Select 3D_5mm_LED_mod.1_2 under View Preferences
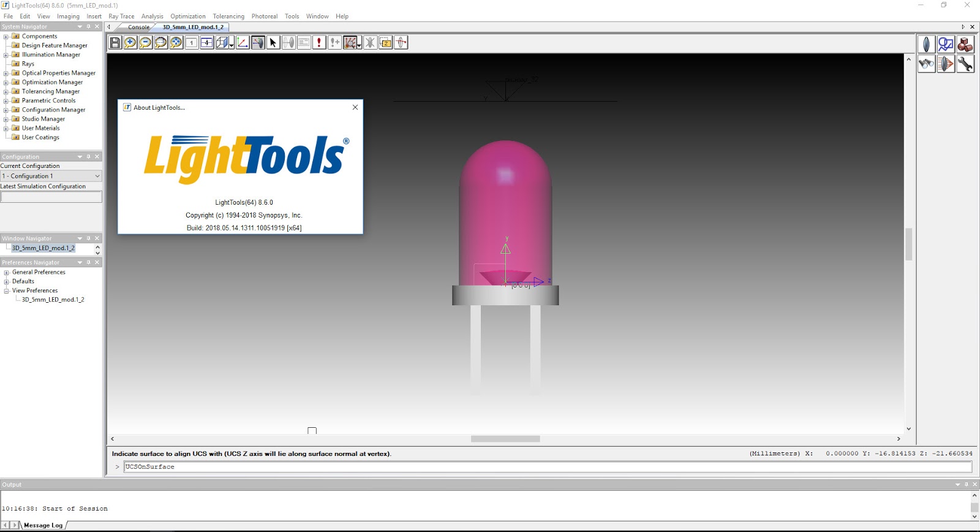This screenshot has width=980, height=532. point(53,300)
